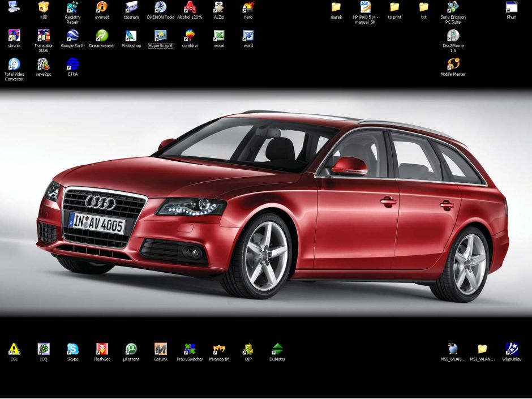This screenshot has width=532, height=399.
Task: Select the HP iPAQ 514 manual PDF
Action: (x=365, y=7)
